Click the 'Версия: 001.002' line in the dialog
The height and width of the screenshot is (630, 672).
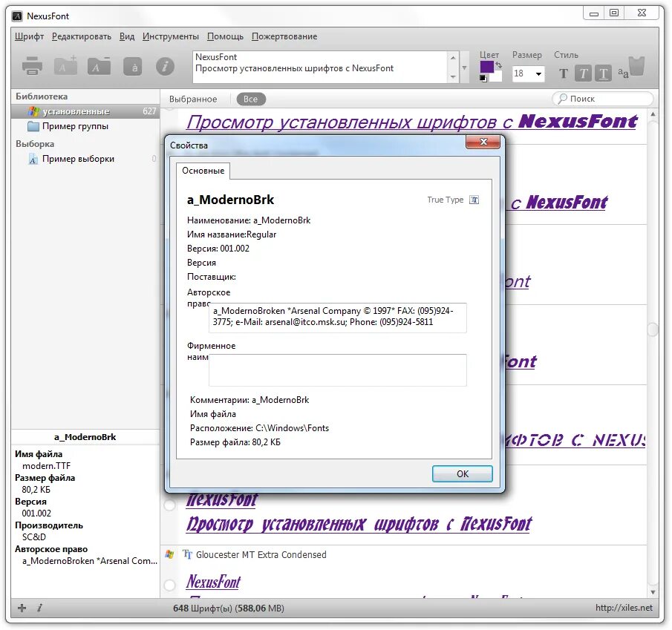(218, 249)
